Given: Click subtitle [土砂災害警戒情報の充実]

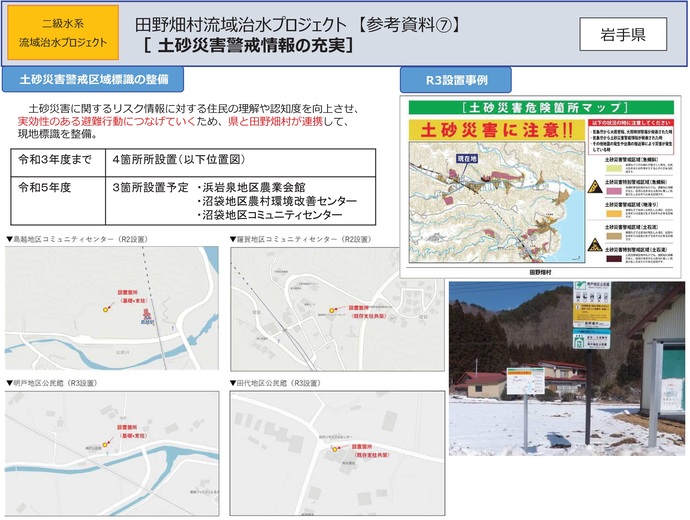Looking at the screenshot, I should (249, 45).
